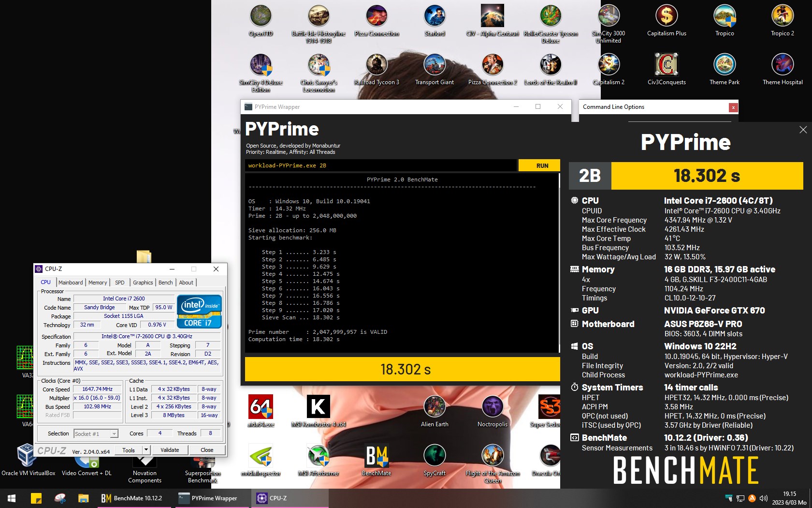Screen dimensions: 812x508
Task: Switch to CPU-Z taskbar item
Action: point(289,498)
